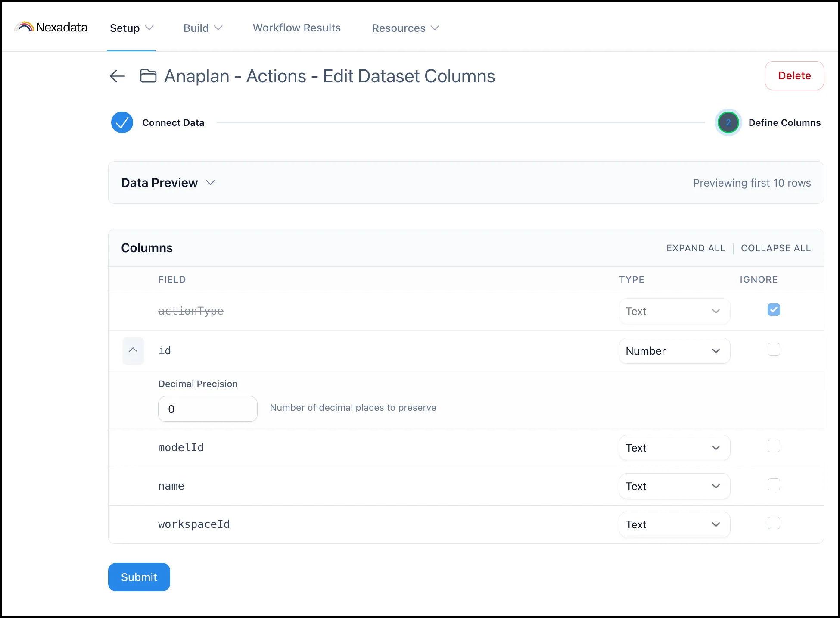Click EXPAND ALL
This screenshot has height=618, width=840.
[x=696, y=248]
